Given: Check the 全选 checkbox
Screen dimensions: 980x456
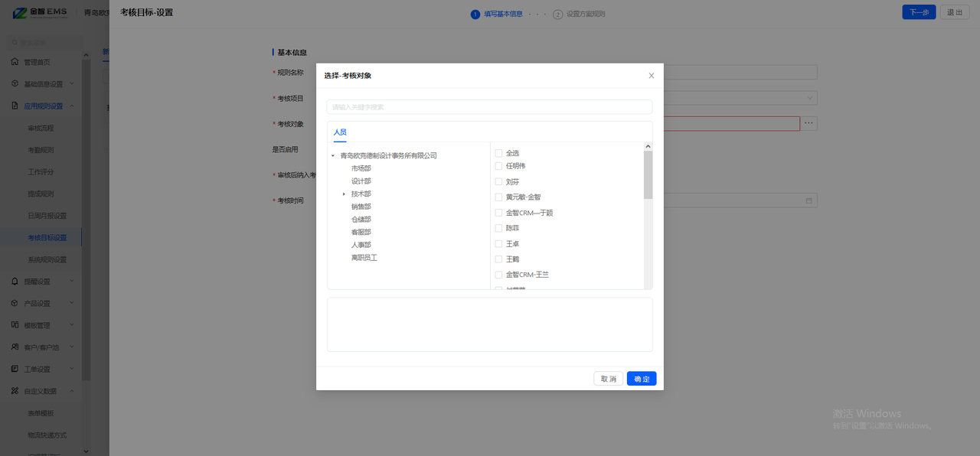Looking at the screenshot, I should [498, 153].
